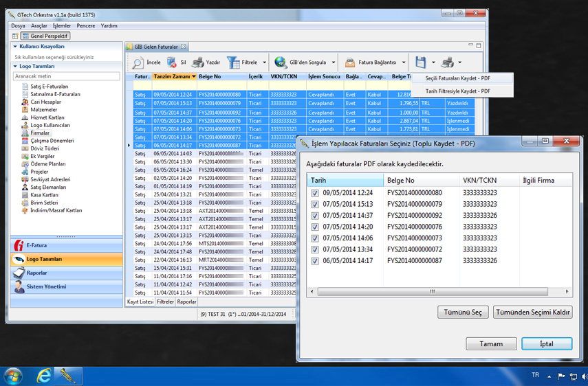
Task: Open the save icon dropdown arrow
Action: pos(433,63)
